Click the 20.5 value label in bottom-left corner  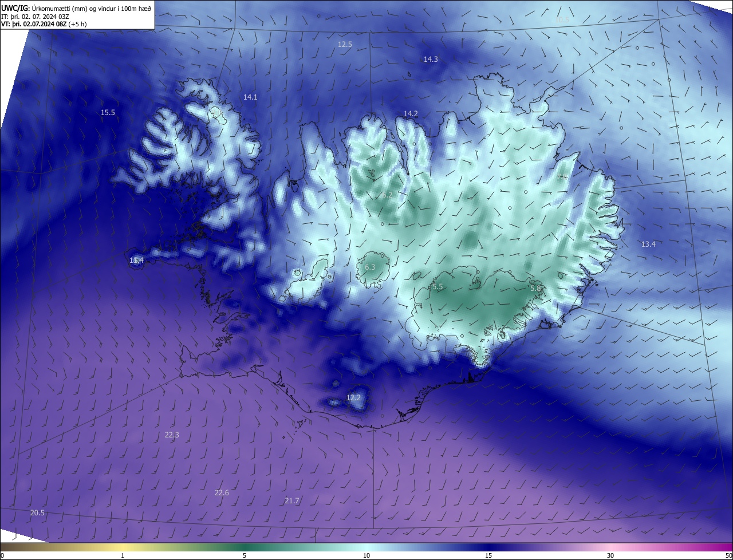pos(37,512)
